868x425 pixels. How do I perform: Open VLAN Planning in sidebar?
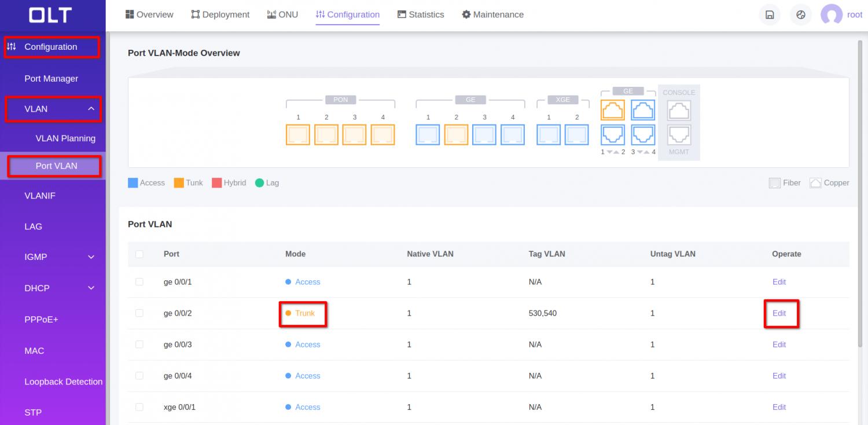[x=65, y=138]
